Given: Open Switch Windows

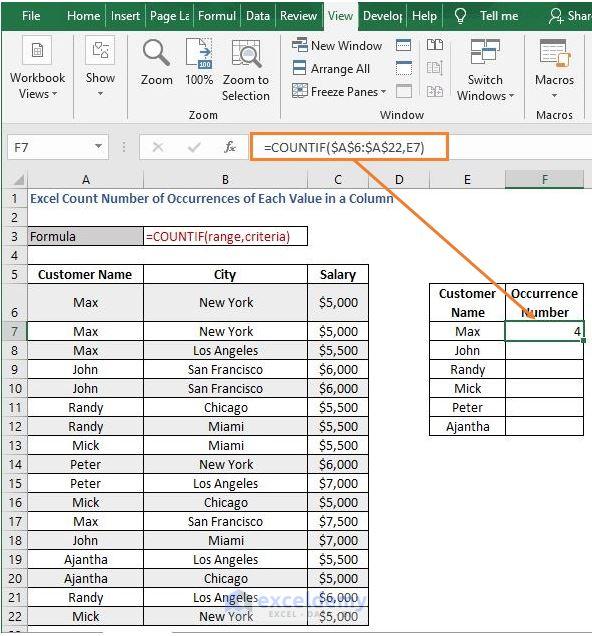Looking at the screenshot, I should coord(485,70).
